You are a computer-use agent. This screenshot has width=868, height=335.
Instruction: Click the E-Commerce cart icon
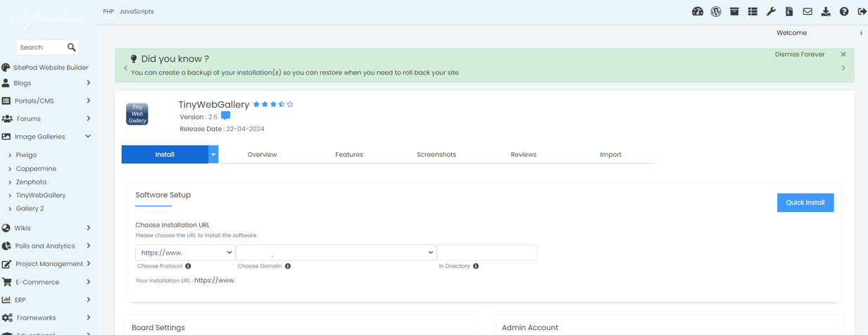tap(6, 282)
